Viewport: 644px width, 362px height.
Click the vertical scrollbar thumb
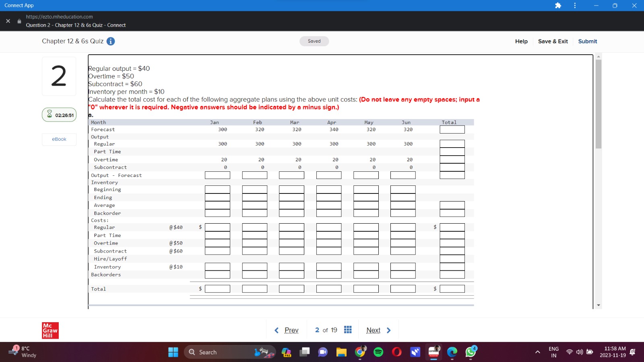pos(599,104)
